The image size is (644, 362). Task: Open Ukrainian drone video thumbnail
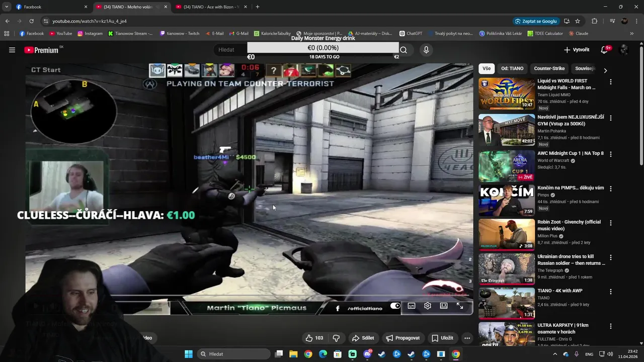(507, 268)
